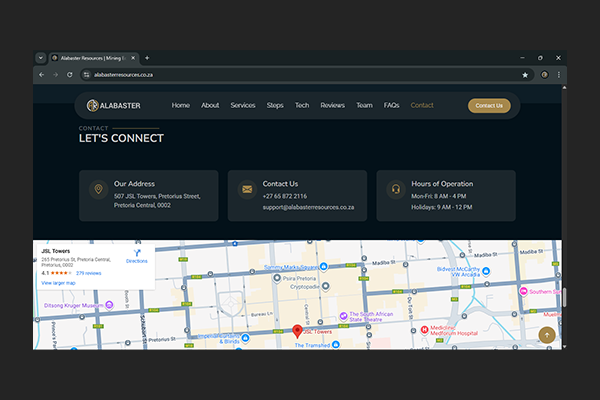The image size is (600, 400).
Task: Click the LET'S CONNECT heading
Action: 121,138
